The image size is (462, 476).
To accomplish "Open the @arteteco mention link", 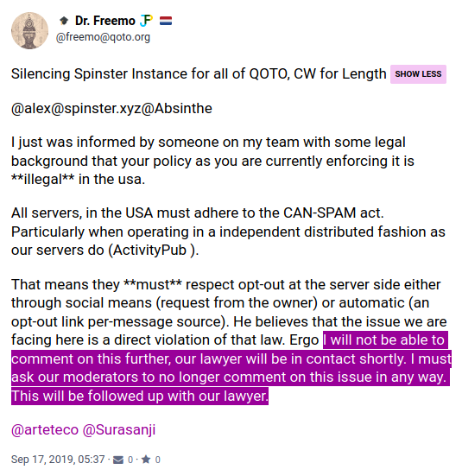I will click(45, 429).
